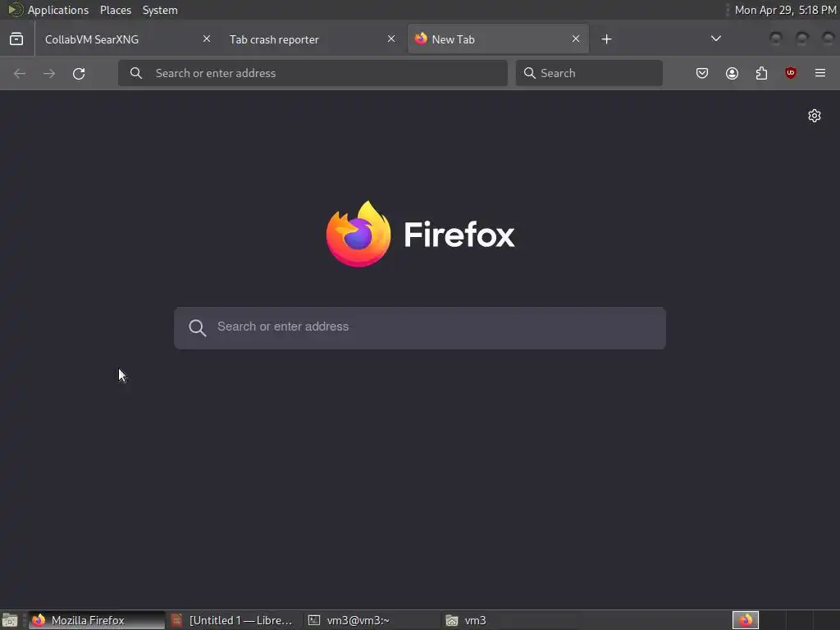Go back using the back arrow
Viewport: 840px width, 630px height.
(x=20, y=73)
